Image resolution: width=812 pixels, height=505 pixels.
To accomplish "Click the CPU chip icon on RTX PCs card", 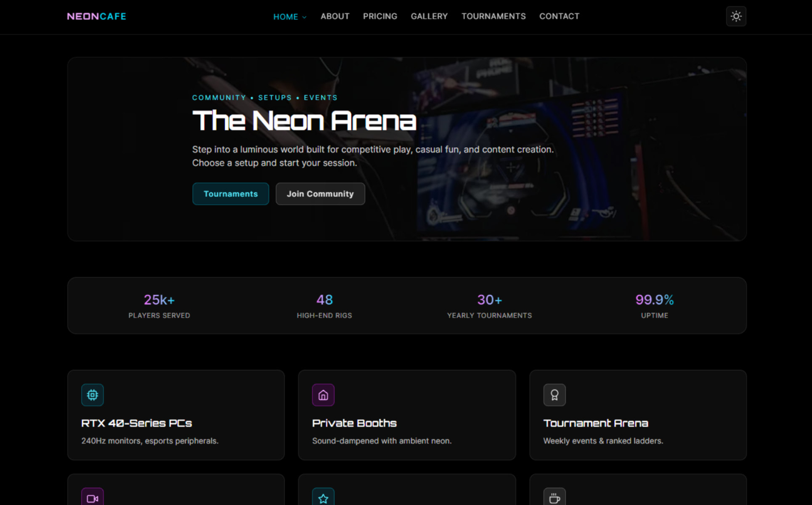I will click(x=93, y=395).
